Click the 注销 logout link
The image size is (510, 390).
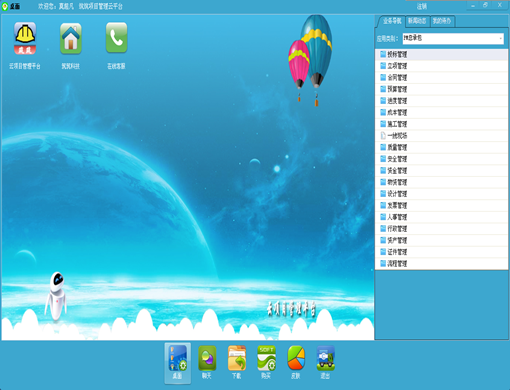421,6
